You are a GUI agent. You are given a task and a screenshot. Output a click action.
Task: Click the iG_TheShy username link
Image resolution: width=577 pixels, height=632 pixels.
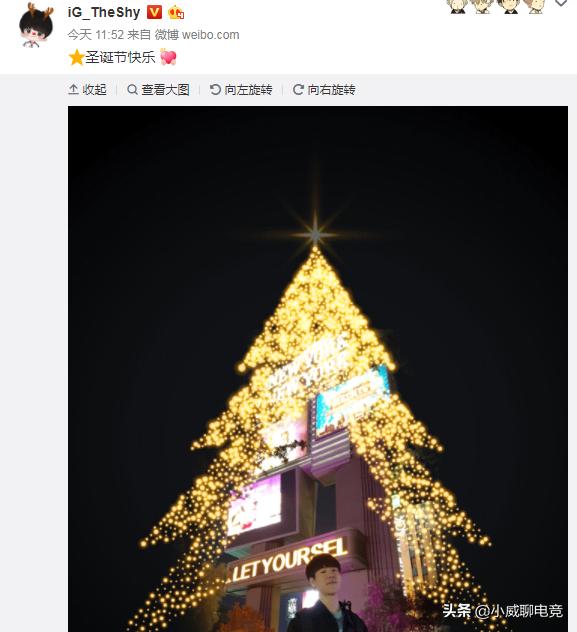[x=104, y=12]
